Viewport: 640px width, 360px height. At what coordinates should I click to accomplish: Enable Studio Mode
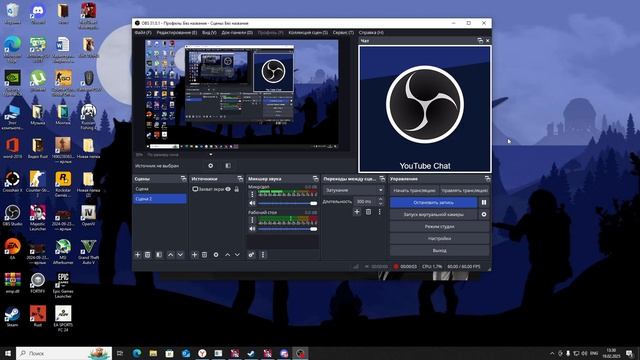(x=440, y=227)
